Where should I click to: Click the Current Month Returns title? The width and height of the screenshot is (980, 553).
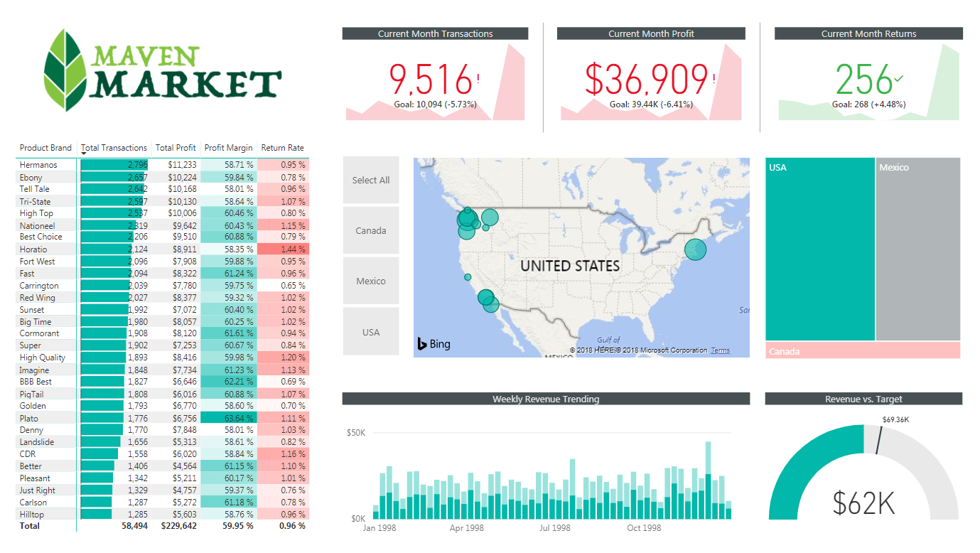click(x=868, y=33)
